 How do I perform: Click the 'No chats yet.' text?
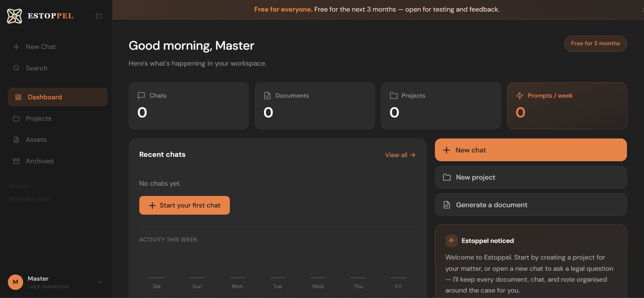(160, 183)
